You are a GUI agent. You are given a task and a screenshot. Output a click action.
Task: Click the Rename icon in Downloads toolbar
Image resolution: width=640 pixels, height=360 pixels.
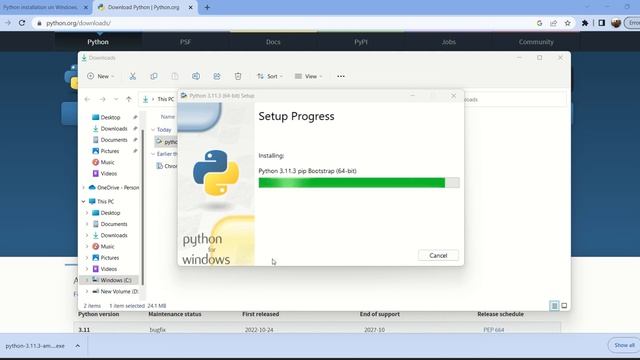pos(196,76)
